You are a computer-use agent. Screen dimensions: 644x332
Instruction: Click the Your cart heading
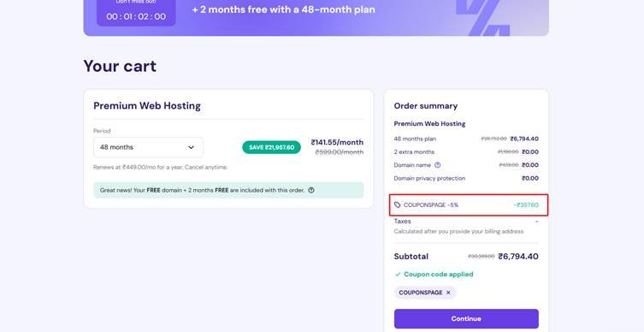[120, 66]
